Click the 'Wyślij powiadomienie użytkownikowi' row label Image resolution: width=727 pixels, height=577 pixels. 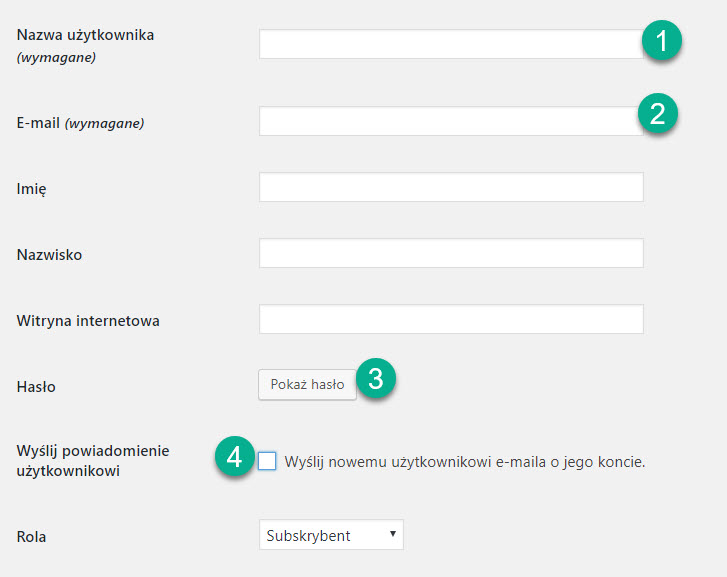point(93,461)
